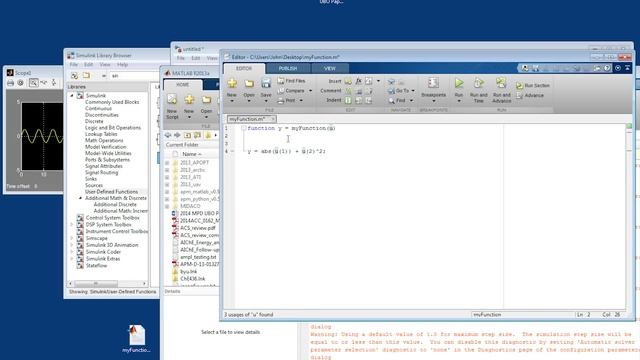Expand the Simscape library node

pos(72,238)
